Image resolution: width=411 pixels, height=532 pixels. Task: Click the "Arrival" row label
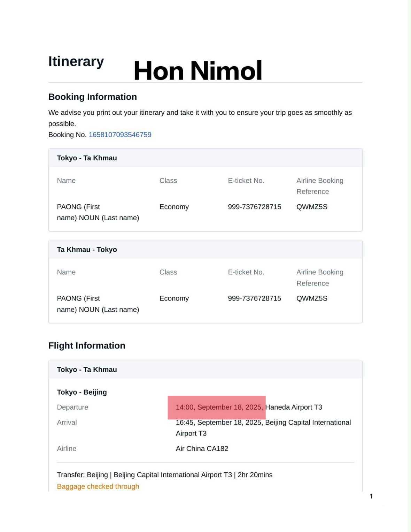pyautogui.click(x=67, y=423)
